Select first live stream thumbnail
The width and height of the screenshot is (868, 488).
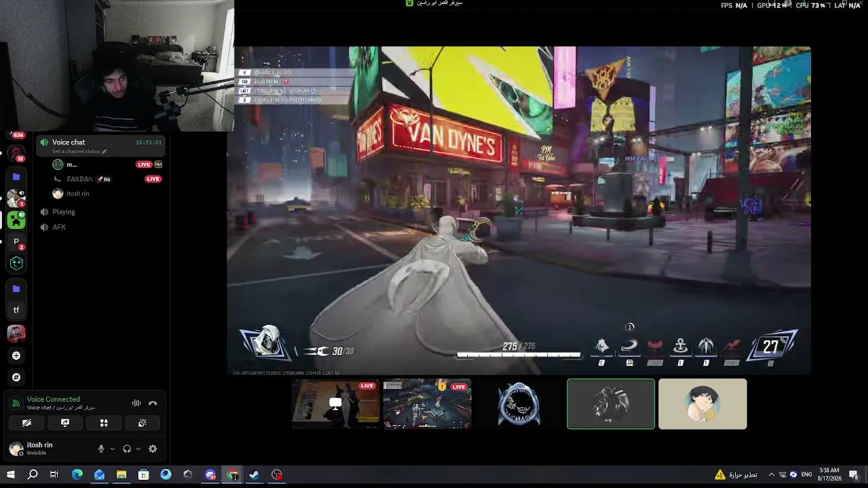point(336,404)
